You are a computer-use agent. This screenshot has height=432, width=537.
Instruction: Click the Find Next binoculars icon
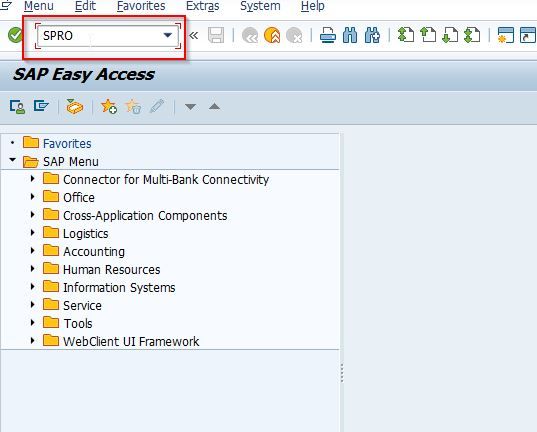[372, 35]
